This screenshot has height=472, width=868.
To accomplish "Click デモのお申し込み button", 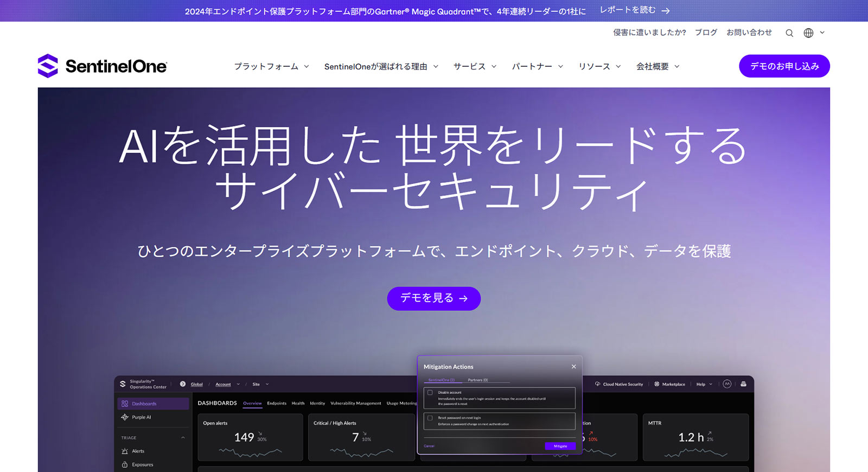I will tap(784, 66).
